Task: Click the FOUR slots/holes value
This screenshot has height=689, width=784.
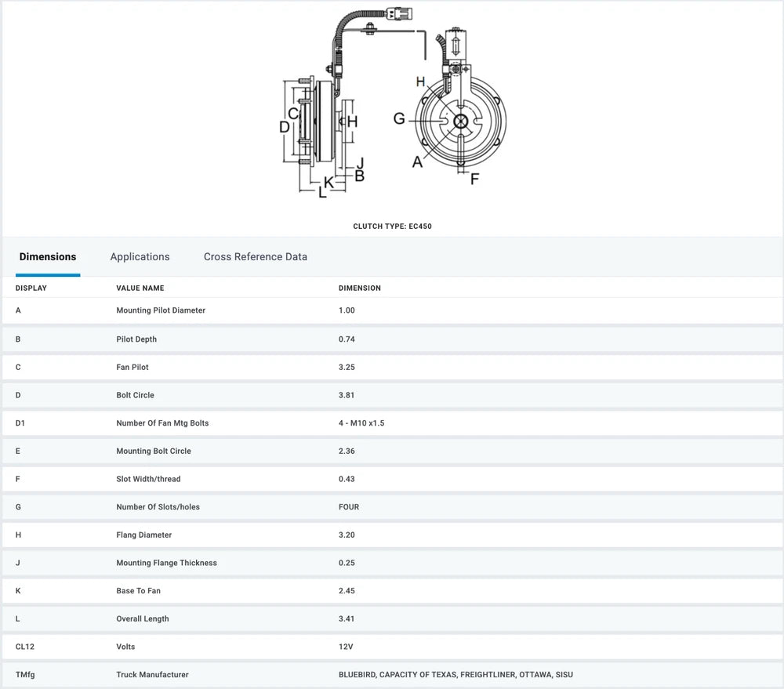Action: (349, 507)
